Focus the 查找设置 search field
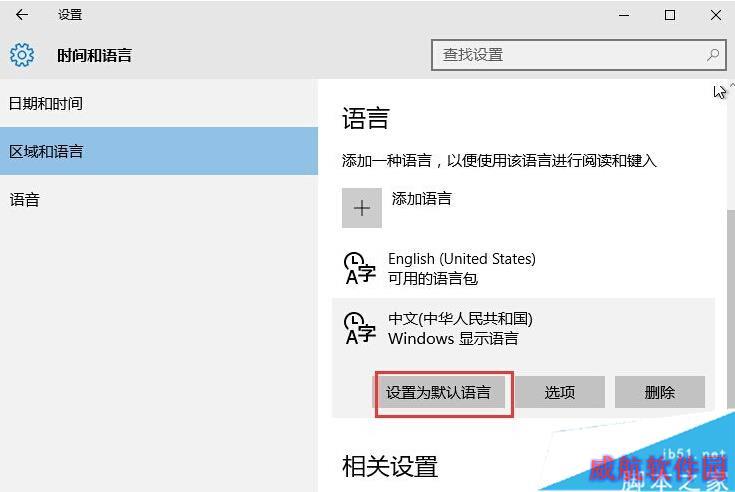Viewport: 735px width, 492px height. coord(578,55)
